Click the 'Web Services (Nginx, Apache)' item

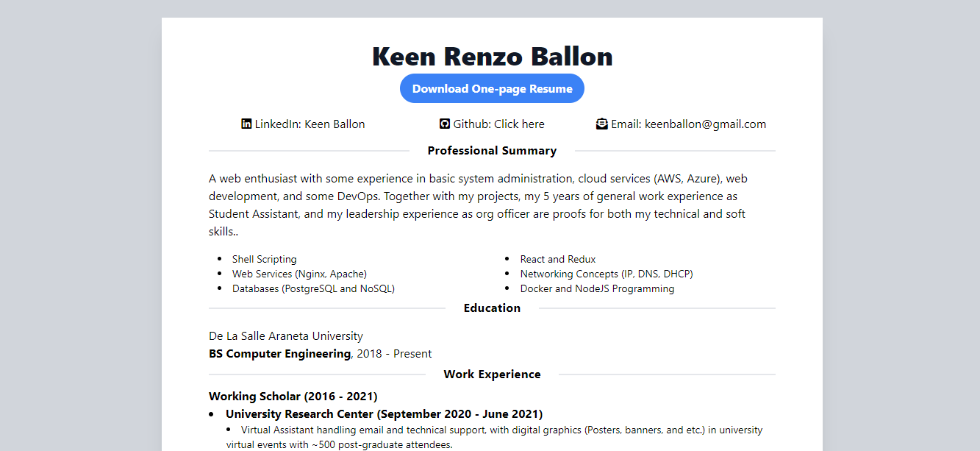tap(298, 274)
